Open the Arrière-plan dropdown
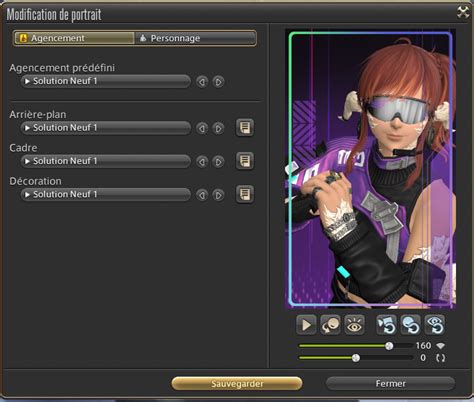Viewport: 474px width, 402px height. pos(106,128)
